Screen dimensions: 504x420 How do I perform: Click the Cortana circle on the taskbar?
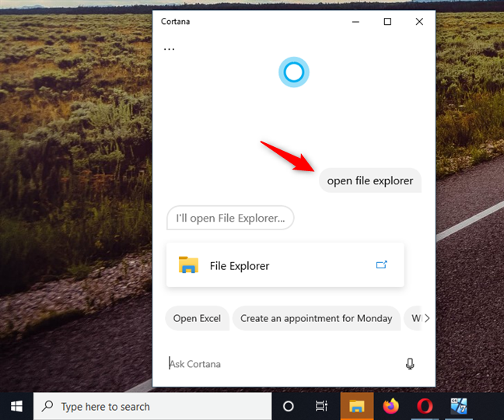[289, 406]
